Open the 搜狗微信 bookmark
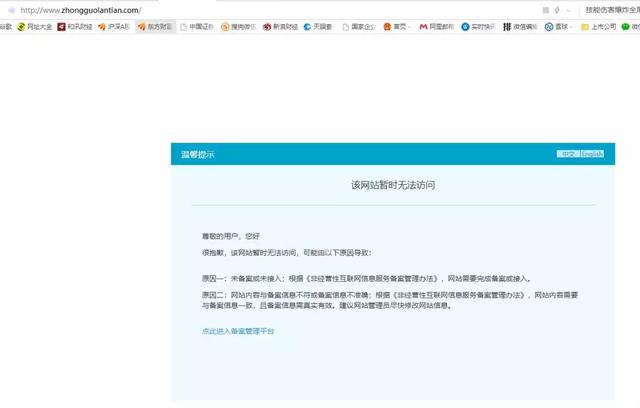The height and width of the screenshot is (408, 640). 238,27
